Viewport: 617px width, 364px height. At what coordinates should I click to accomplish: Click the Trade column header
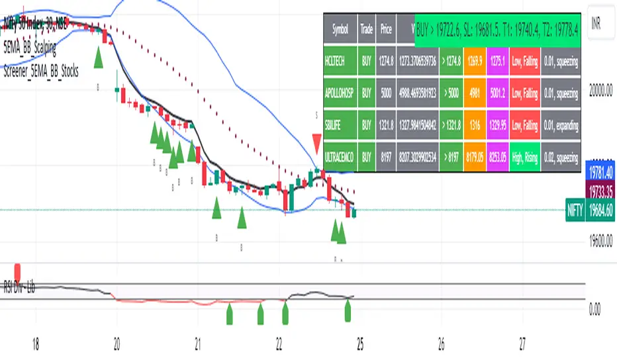366,29
